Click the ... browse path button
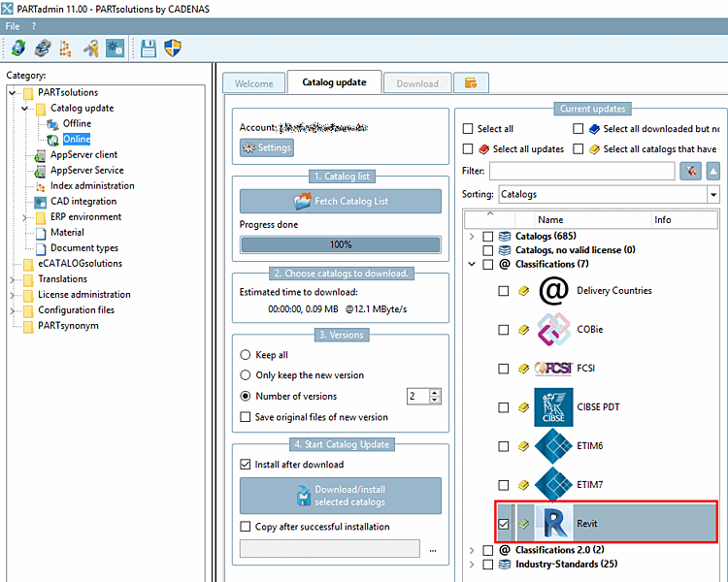Screen dimensions: 728x582 433,549
